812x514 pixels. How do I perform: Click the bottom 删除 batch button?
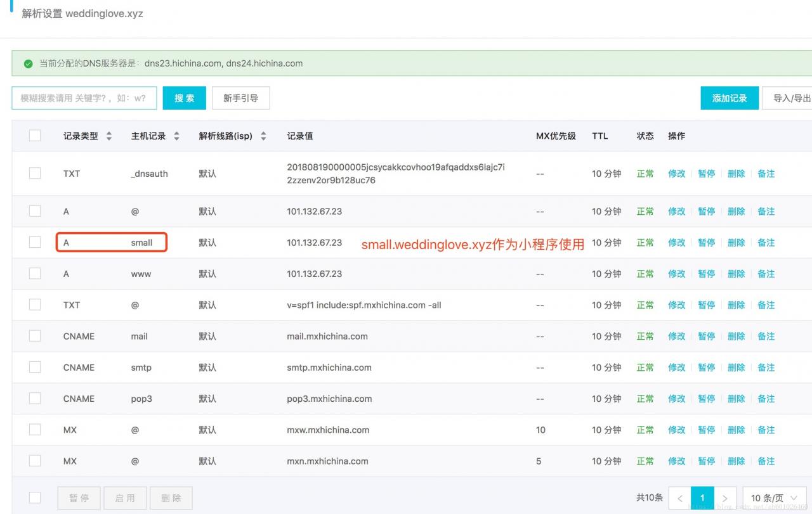(x=171, y=498)
